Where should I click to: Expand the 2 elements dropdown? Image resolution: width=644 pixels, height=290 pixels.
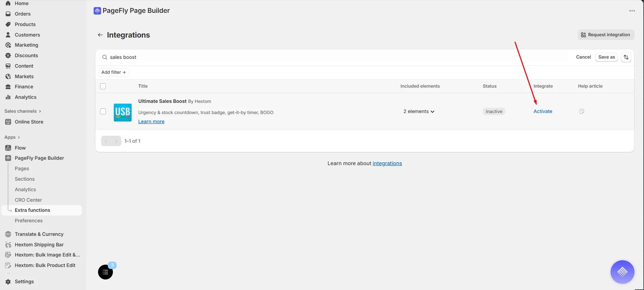point(419,111)
